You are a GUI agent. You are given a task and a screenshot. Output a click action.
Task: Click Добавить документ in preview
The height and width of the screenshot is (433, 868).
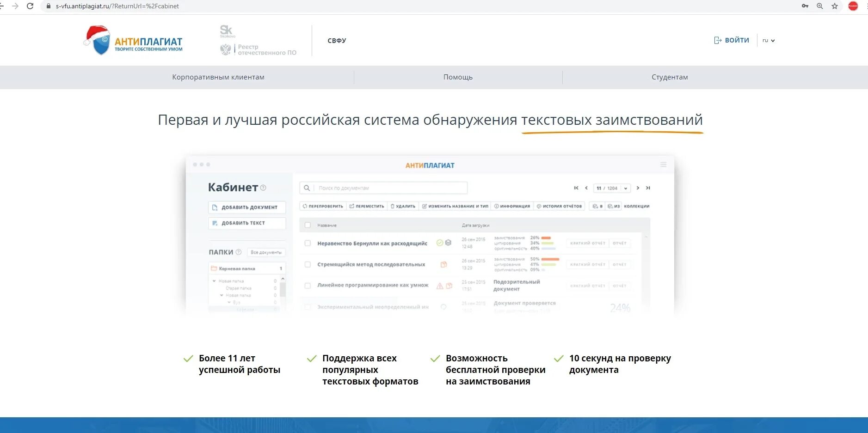[247, 207]
